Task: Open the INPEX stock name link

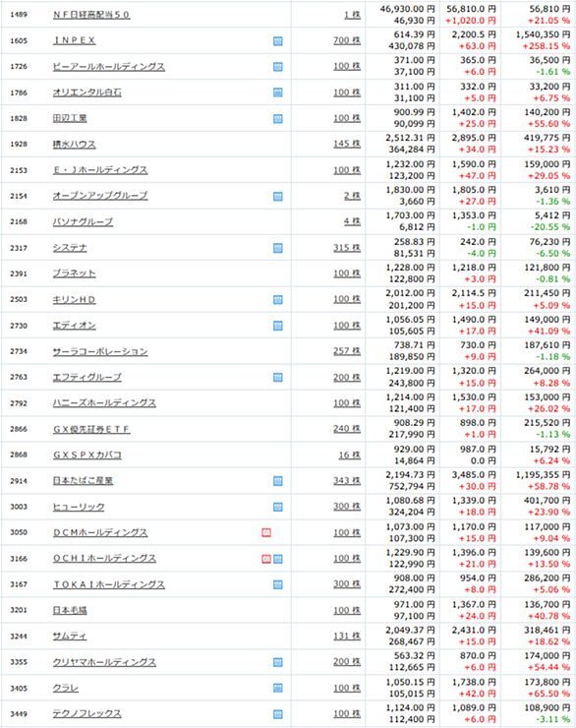Action: tap(74, 40)
